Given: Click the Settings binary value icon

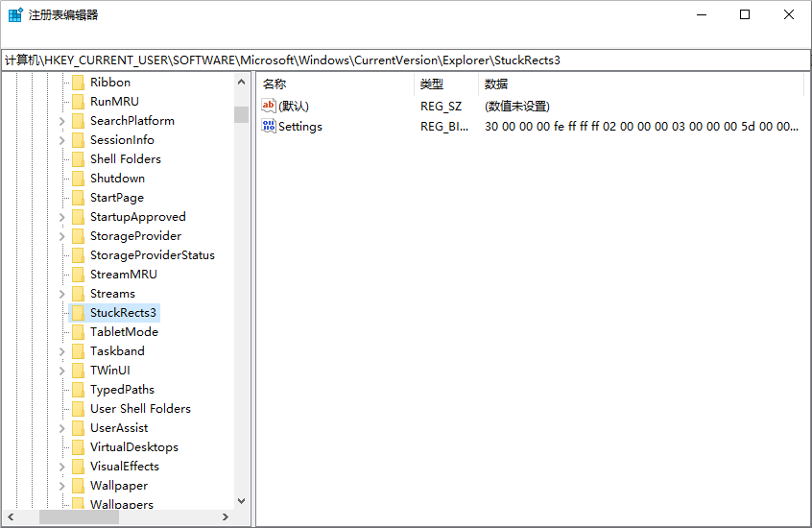Looking at the screenshot, I should 269,126.
